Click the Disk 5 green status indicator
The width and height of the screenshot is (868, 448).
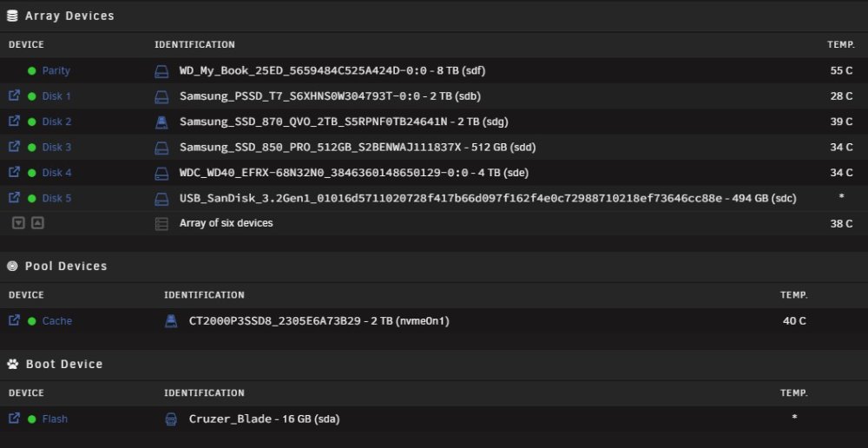[31, 198]
